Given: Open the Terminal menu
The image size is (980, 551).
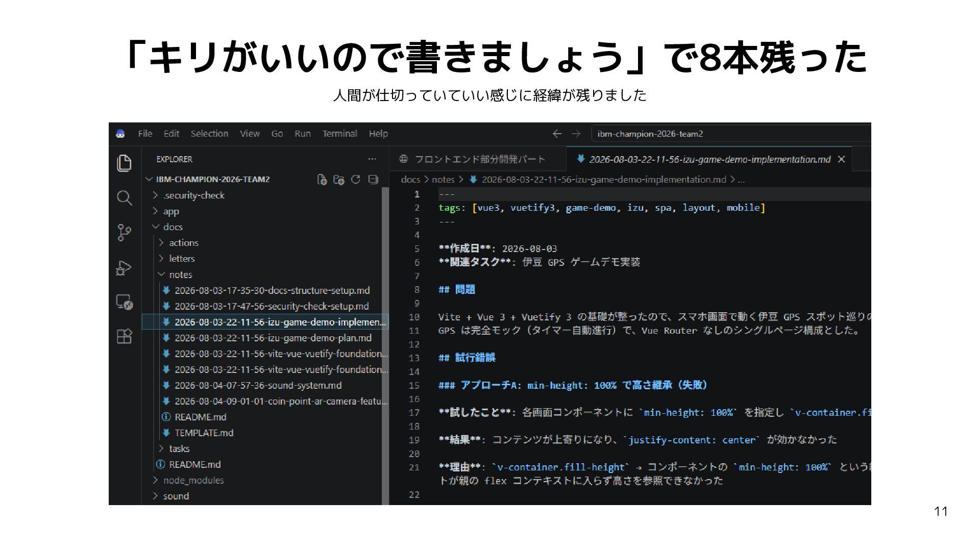Looking at the screenshot, I should [339, 134].
